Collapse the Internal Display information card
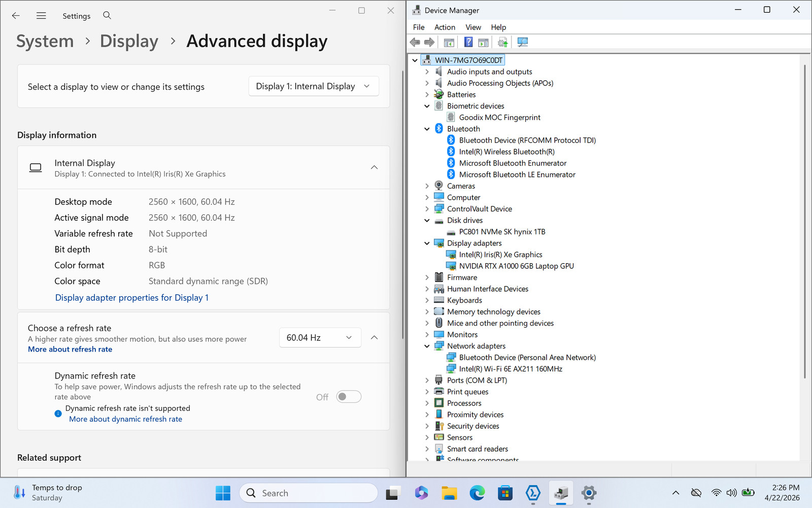 tap(374, 168)
